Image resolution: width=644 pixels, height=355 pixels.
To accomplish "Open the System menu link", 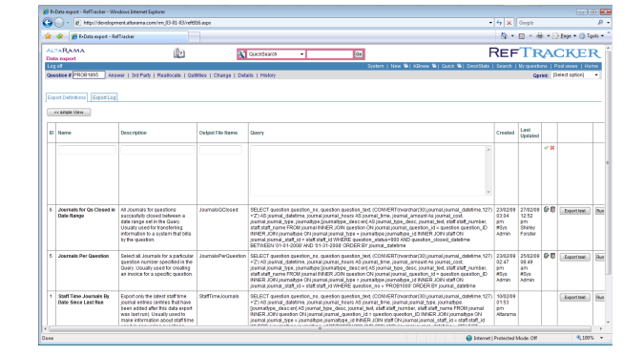I will (x=375, y=66).
